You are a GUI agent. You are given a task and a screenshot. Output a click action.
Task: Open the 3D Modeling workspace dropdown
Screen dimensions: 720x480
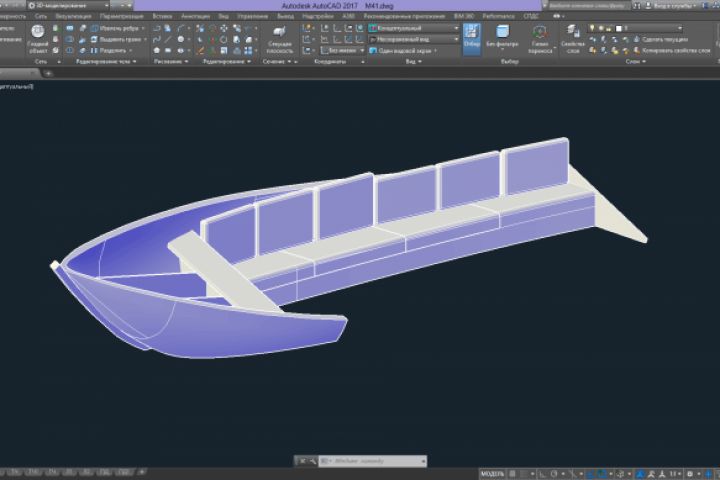point(68,6)
